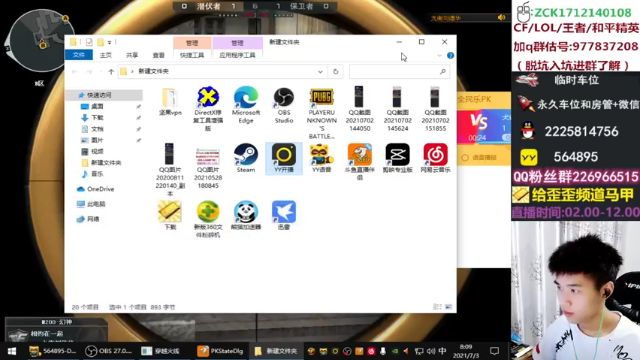
Task: Switch to OBS 27.0 taskbar button
Action: pos(109,351)
